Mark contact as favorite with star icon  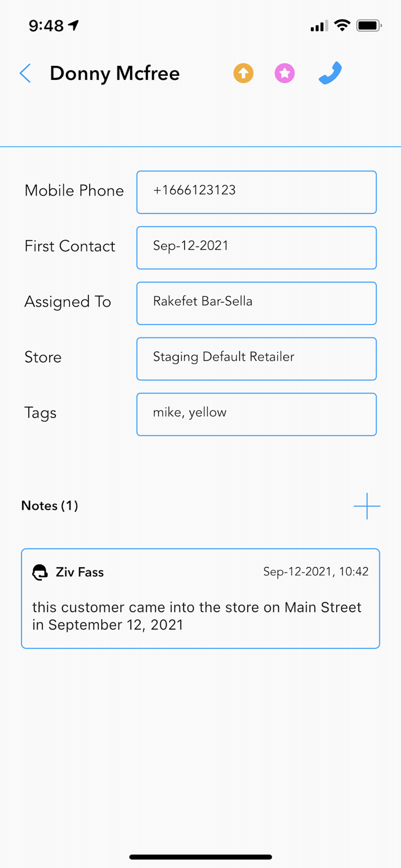[x=285, y=73]
